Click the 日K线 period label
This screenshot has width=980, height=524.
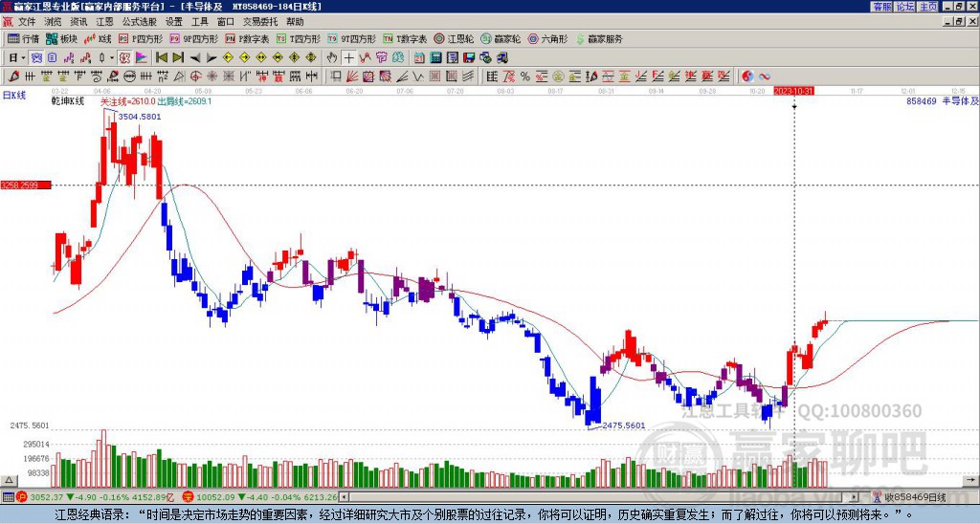(x=13, y=95)
